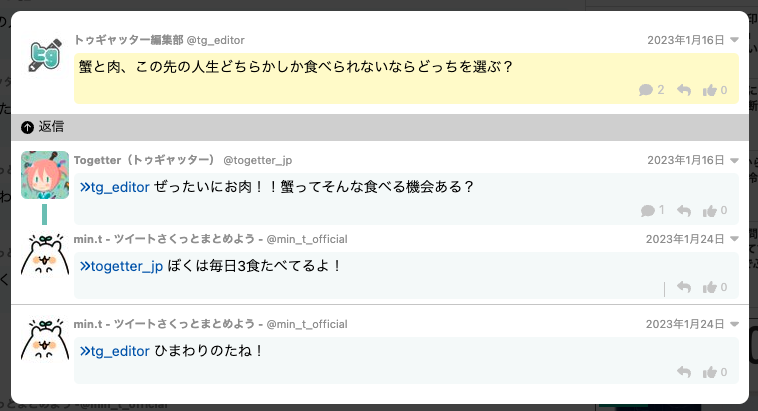Click the »togetter_jp mention link
Viewport: 758px width, 411px height.
pos(121,265)
